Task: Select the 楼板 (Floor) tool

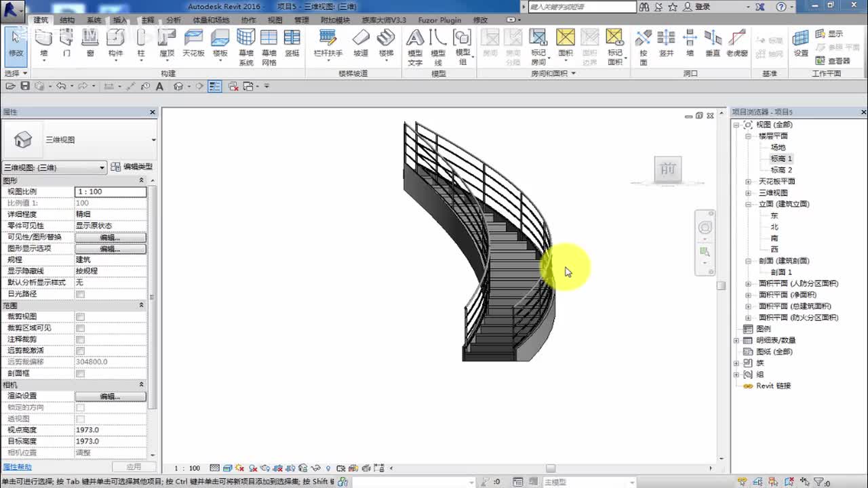Action: pyautogui.click(x=220, y=43)
